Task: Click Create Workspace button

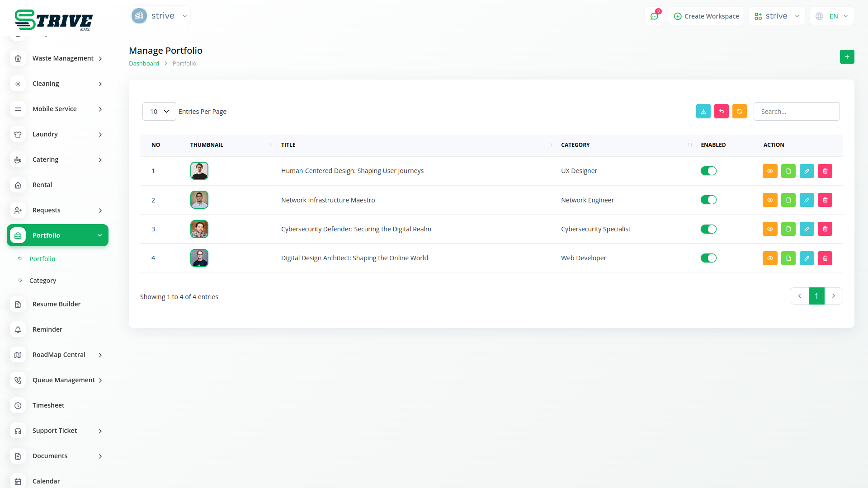Action: tap(706, 16)
